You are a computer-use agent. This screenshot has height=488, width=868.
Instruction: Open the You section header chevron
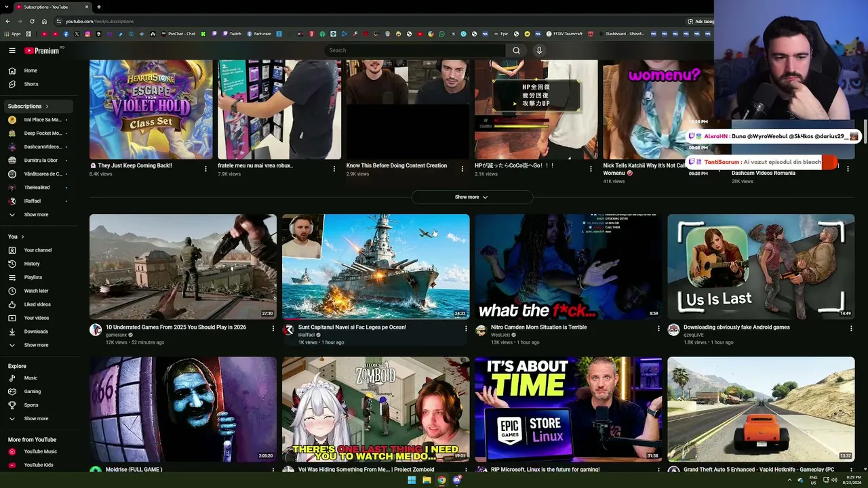click(x=22, y=237)
